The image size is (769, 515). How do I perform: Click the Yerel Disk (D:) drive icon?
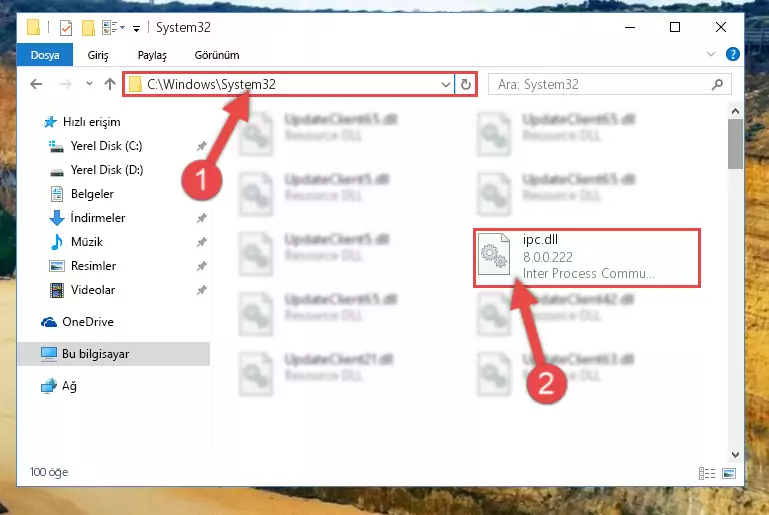[x=57, y=172]
